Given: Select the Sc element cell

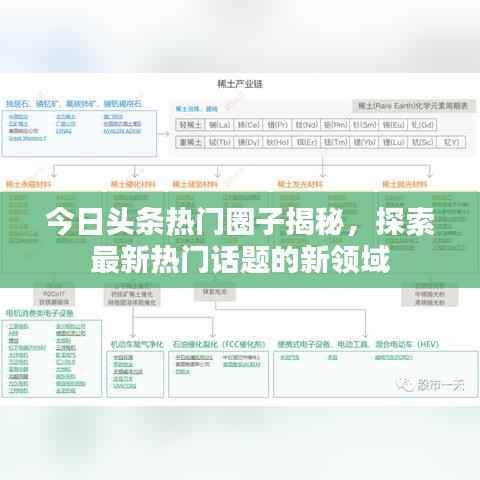Looking at the screenshot, I should (422, 142).
